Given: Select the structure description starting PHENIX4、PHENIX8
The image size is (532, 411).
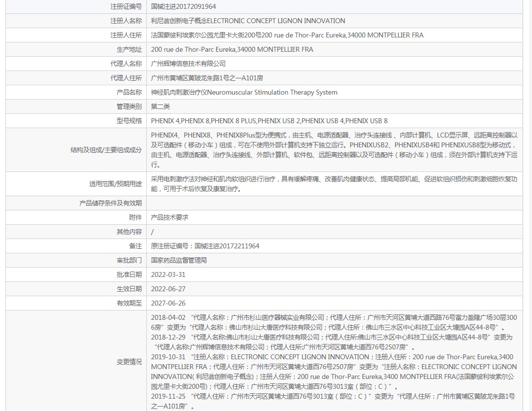Looking at the screenshot, I should tap(334, 150).
